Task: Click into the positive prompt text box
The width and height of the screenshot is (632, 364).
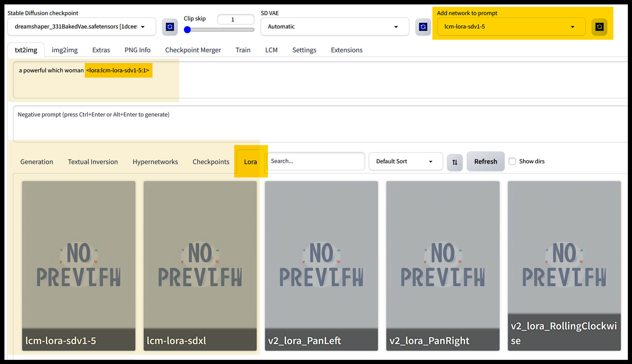Action: (320, 80)
